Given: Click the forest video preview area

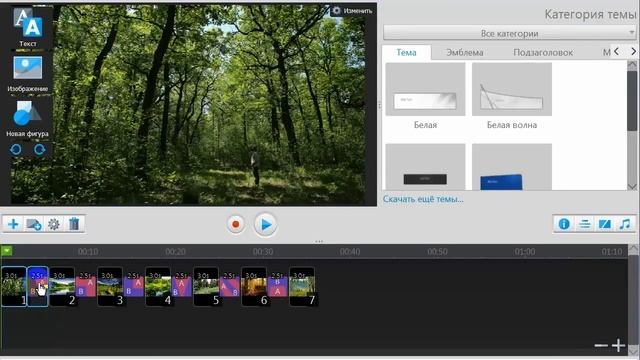Looking at the screenshot, I should (x=188, y=104).
